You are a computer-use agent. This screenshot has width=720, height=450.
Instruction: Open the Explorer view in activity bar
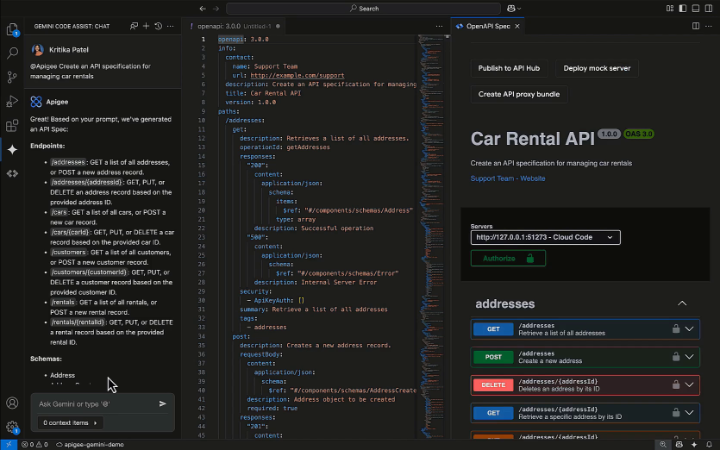pyautogui.click(x=12, y=29)
